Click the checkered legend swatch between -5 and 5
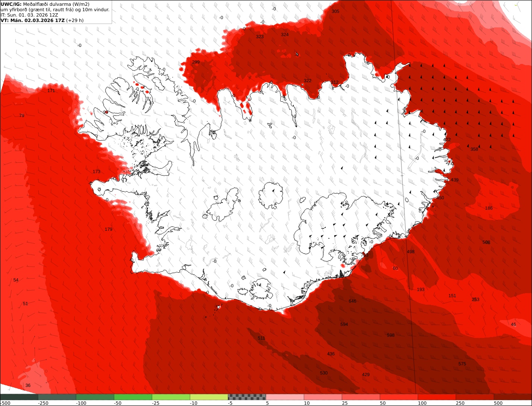 (x=247, y=397)
